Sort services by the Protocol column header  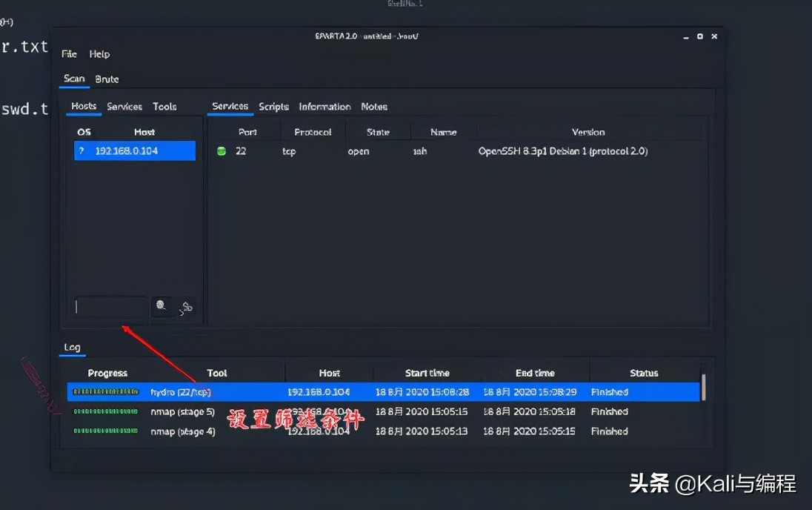tap(313, 132)
